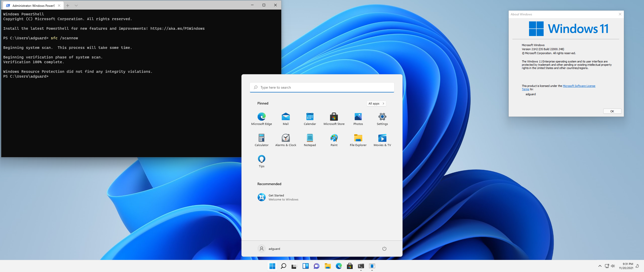644x272 pixels.
Task: Click the "Recommended" heading in Start menu
Action: [x=269, y=184]
